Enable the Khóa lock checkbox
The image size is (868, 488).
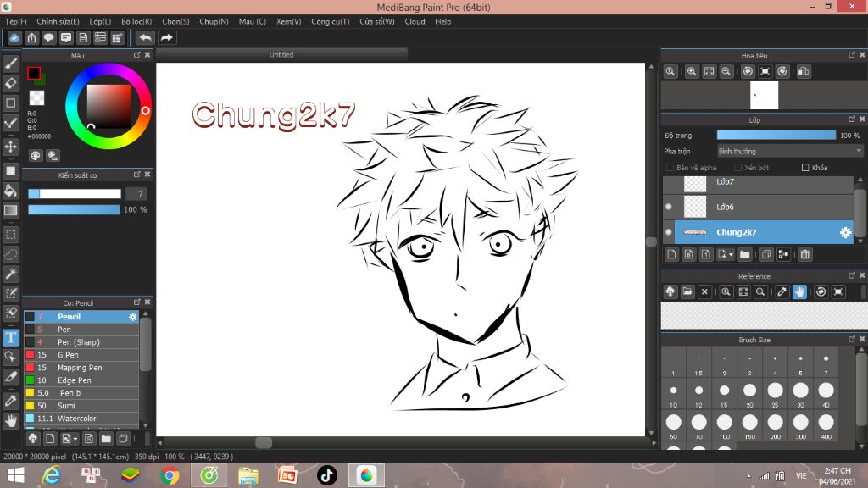pos(805,168)
